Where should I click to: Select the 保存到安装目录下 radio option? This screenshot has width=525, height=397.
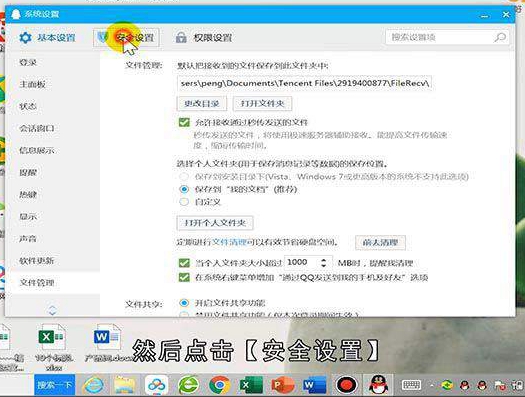coord(184,176)
